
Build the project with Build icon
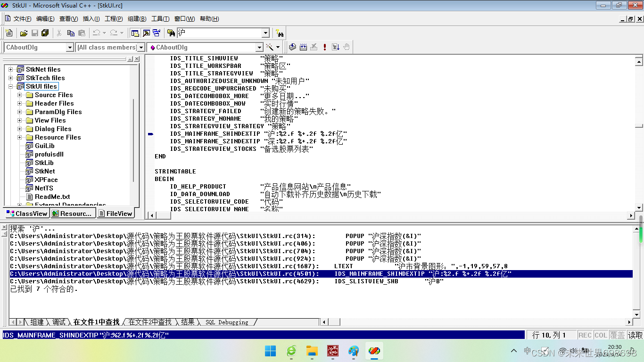pos(303,47)
